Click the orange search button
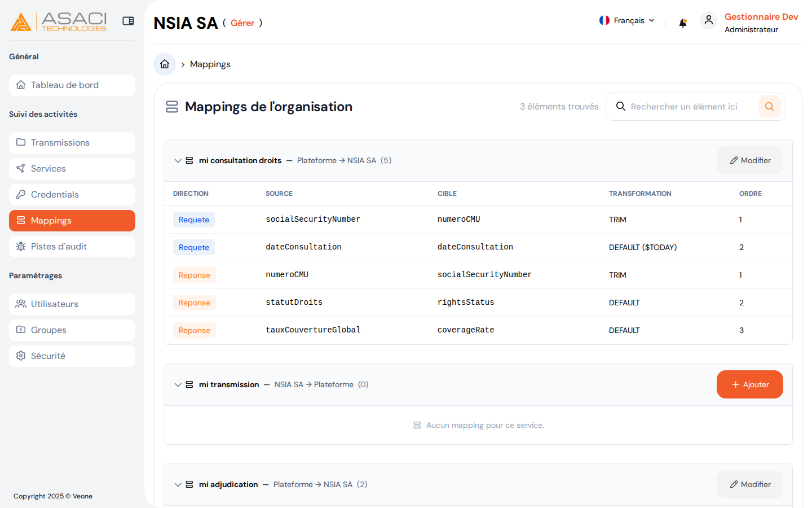The width and height of the screenshot is (812, 508). pyautogui.click(x=770, y=107)
